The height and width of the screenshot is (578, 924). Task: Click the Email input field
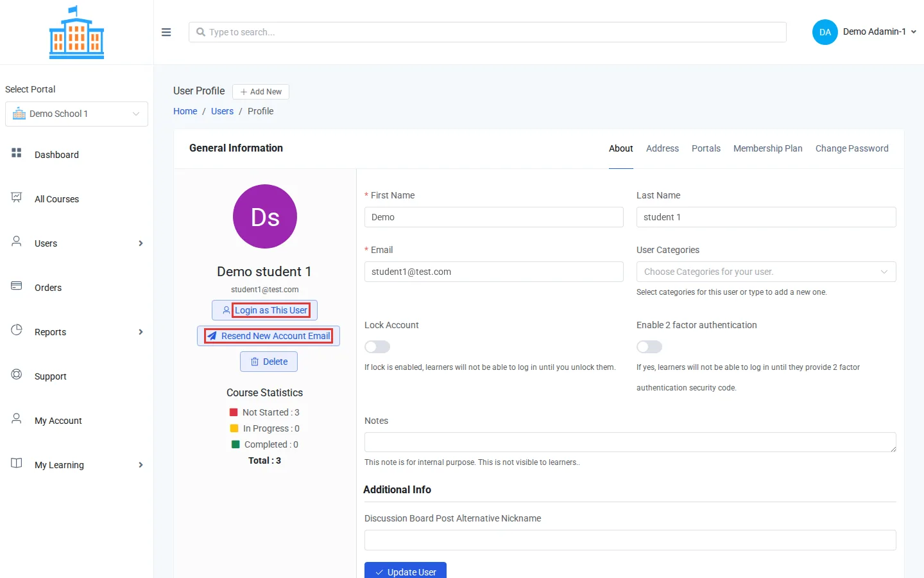[494, 272]
